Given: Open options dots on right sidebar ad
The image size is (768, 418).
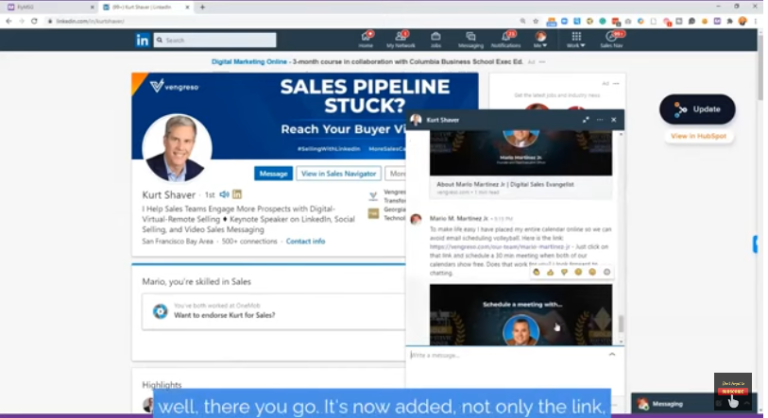Looking at the screenshot, I should [x=616, y=84].
